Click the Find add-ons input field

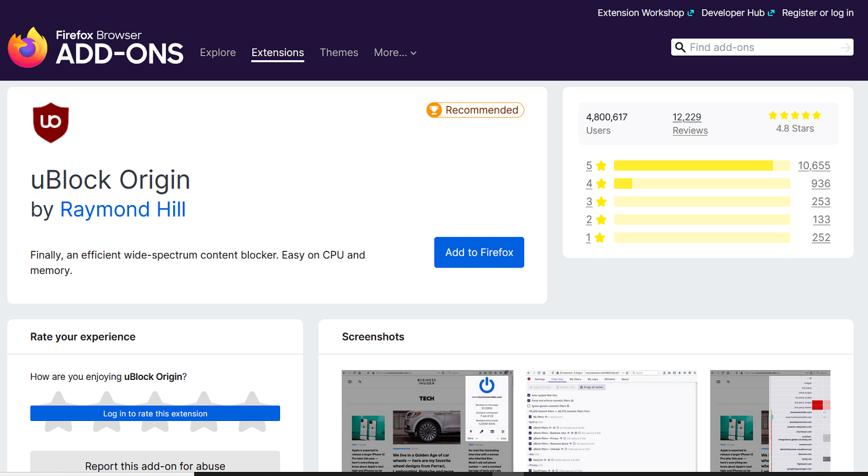[752, 47]
